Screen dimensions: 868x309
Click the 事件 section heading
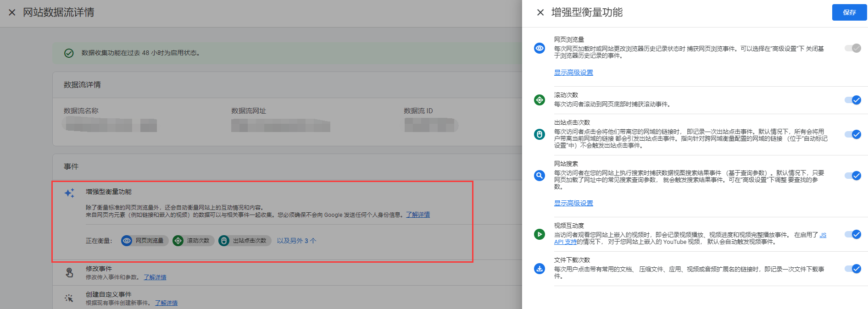click(71, 166)
